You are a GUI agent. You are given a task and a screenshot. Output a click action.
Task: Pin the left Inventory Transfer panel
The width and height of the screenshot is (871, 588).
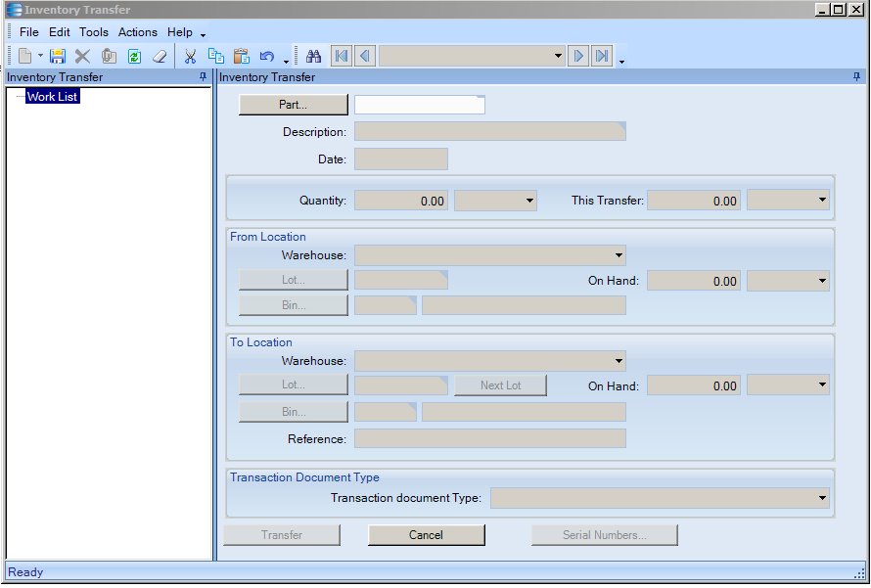coord(203,77)
